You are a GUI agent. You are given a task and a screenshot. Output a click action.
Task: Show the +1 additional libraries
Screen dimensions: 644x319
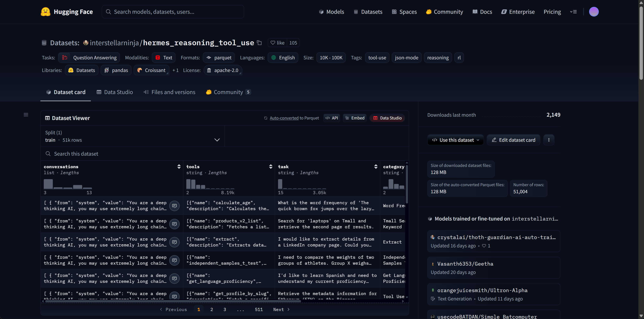pyautogui.click(x=176, y=70)
